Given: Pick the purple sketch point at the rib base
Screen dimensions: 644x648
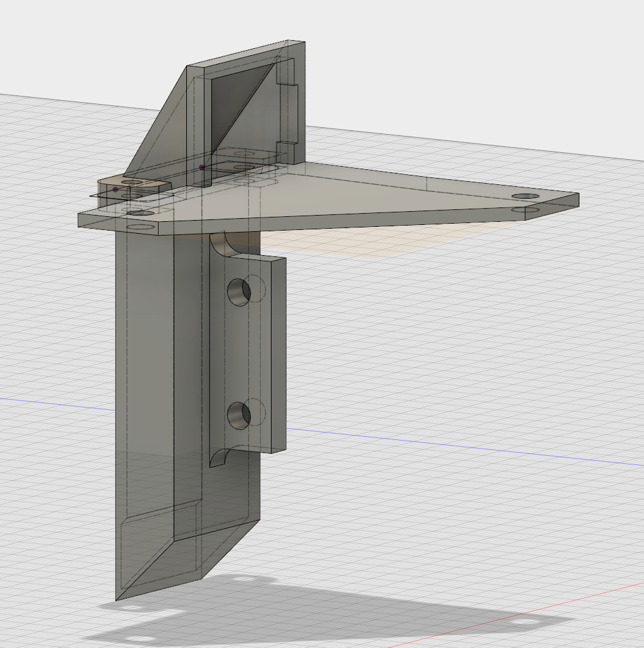Looking at the screenshot, I should pos(201,167).
